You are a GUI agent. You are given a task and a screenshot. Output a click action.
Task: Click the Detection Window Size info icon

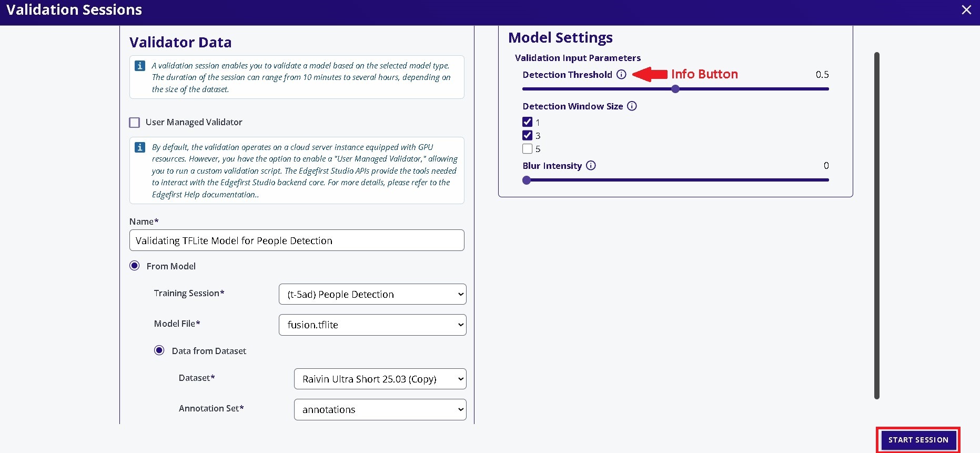(x=632, y=106)
